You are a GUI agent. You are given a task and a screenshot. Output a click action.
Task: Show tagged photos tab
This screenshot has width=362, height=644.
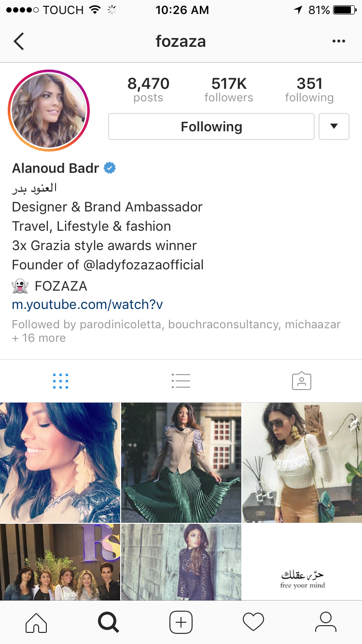[x=302, y=381]
